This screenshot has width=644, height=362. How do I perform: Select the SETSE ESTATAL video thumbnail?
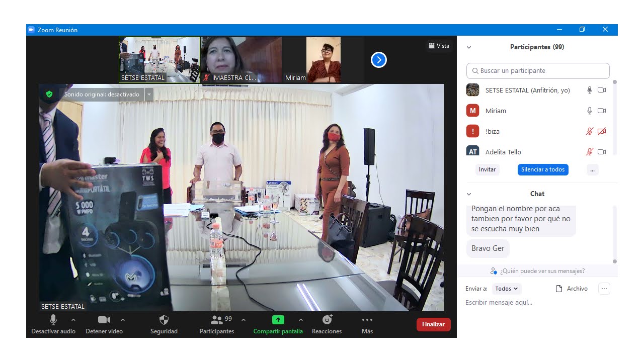(159, 60)
